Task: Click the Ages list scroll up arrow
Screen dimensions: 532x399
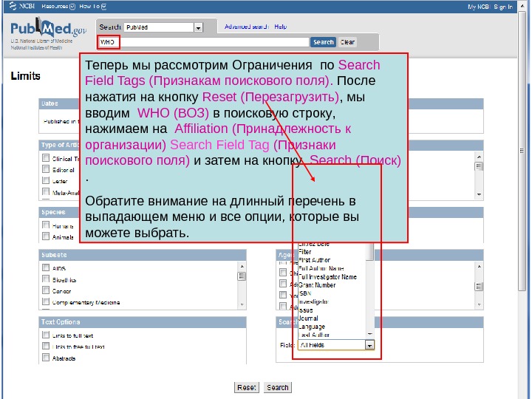Action: pos(479,266)
